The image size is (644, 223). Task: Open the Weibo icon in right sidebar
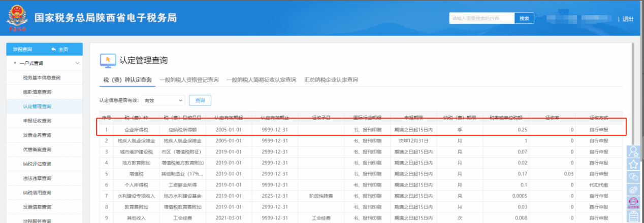[633, 189]
